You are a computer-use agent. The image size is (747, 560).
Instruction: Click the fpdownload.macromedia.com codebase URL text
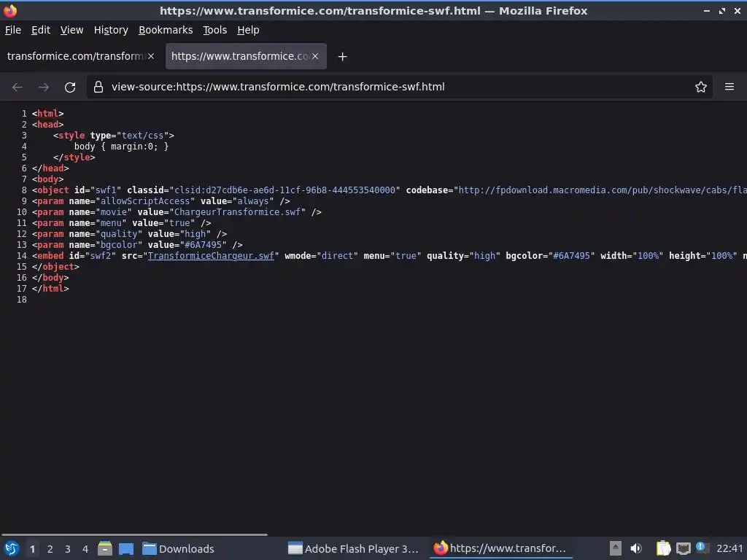click(603, 190)
